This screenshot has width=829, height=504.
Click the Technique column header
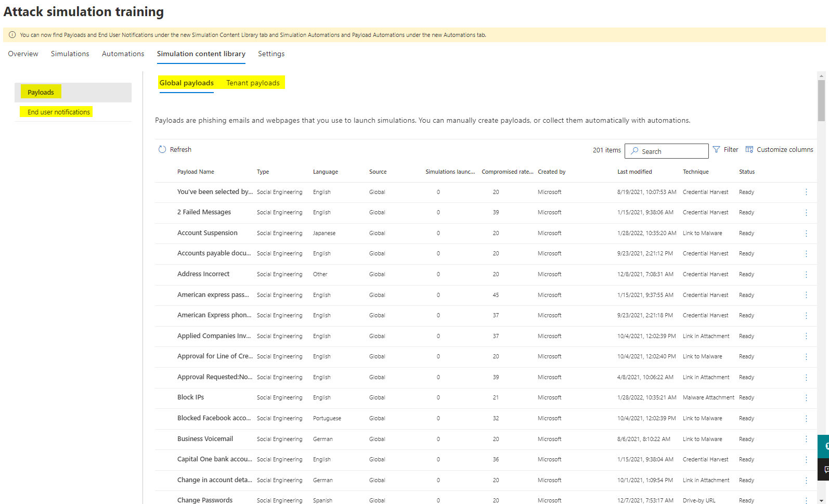696,172
